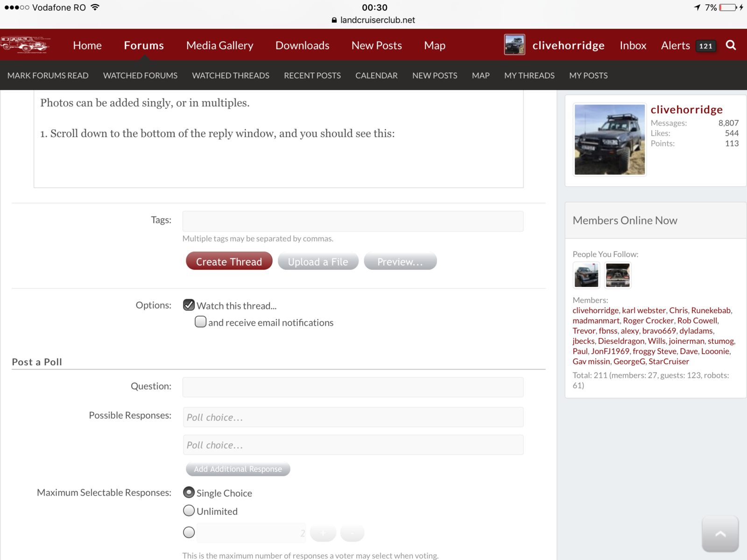This screenshot has width=747, height=560.
Task: Open Map in main navigation
Action: (x=435, y=45)
